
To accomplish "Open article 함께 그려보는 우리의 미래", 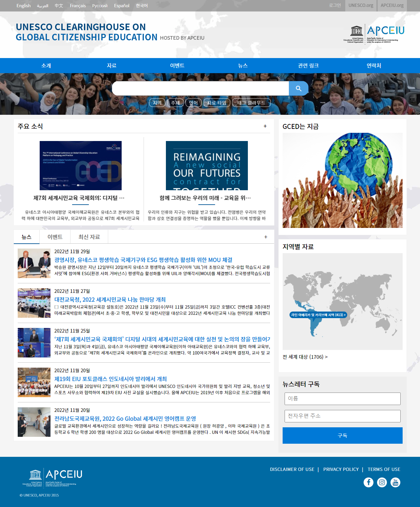I will [x=205, y=198].
